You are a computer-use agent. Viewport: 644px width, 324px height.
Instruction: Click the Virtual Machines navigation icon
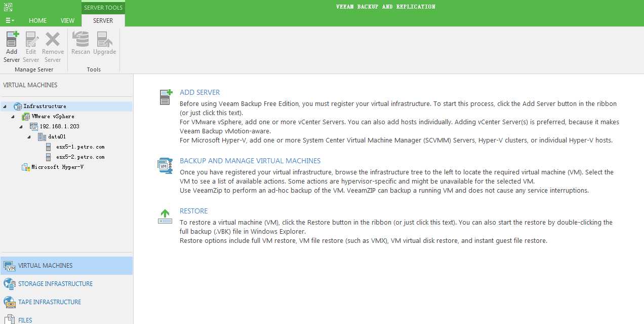[10, 266]
